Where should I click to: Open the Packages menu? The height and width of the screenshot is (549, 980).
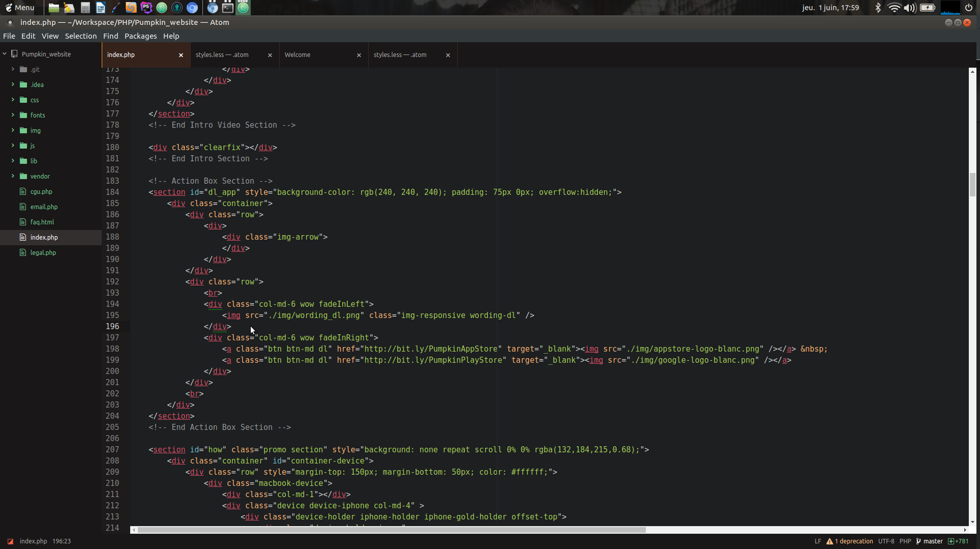click(140, 36)
